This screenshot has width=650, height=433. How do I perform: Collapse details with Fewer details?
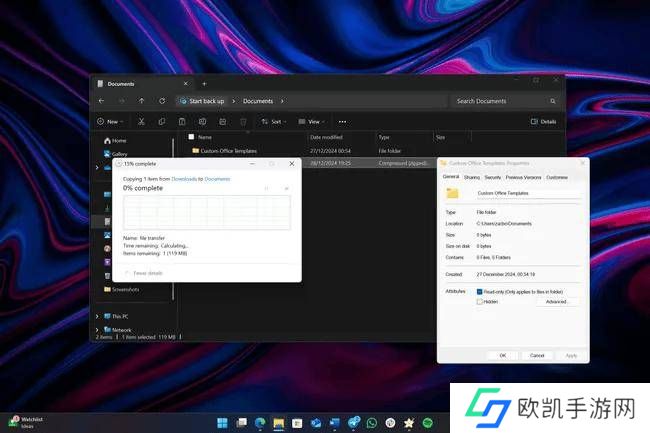145,272
